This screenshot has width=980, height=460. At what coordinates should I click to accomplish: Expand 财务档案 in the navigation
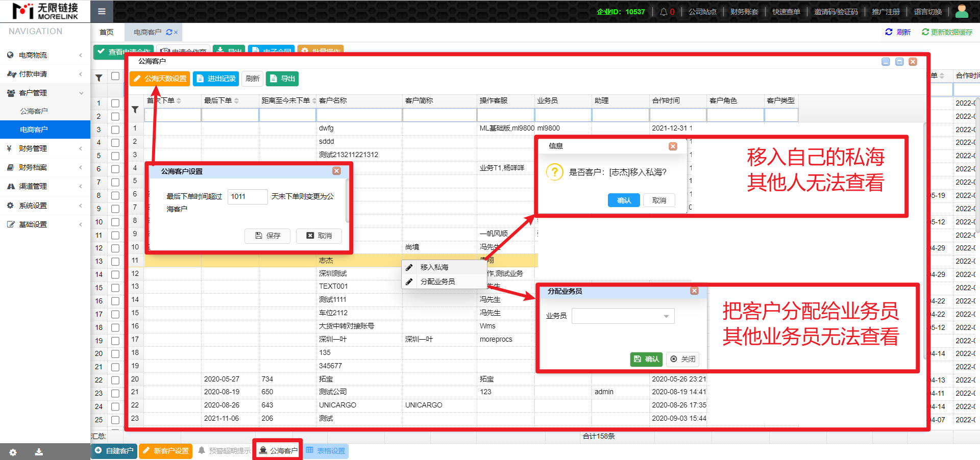point(45,167)
